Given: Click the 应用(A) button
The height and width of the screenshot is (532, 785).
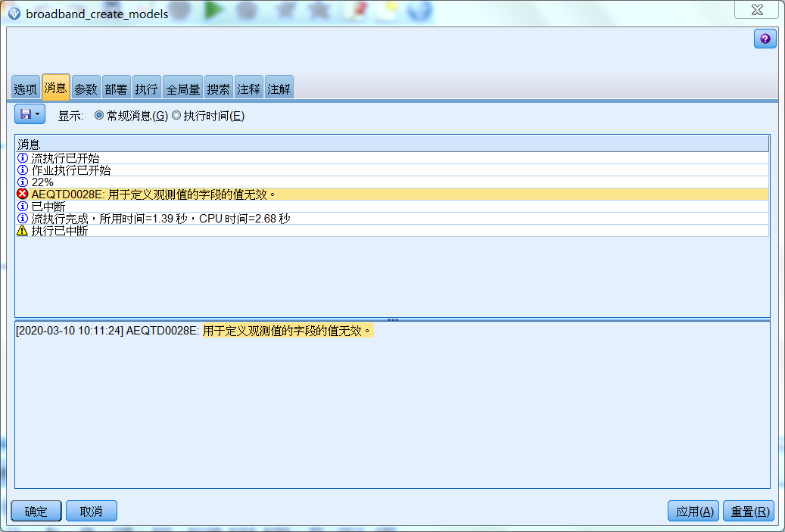Looking at the screenshot, I should pos(693,511).
